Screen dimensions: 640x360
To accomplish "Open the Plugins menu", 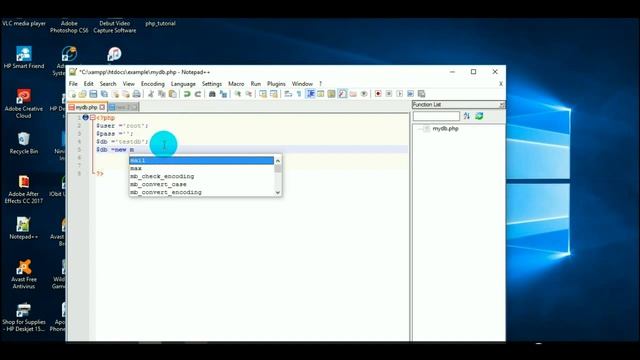I will (x=276, y=84).
